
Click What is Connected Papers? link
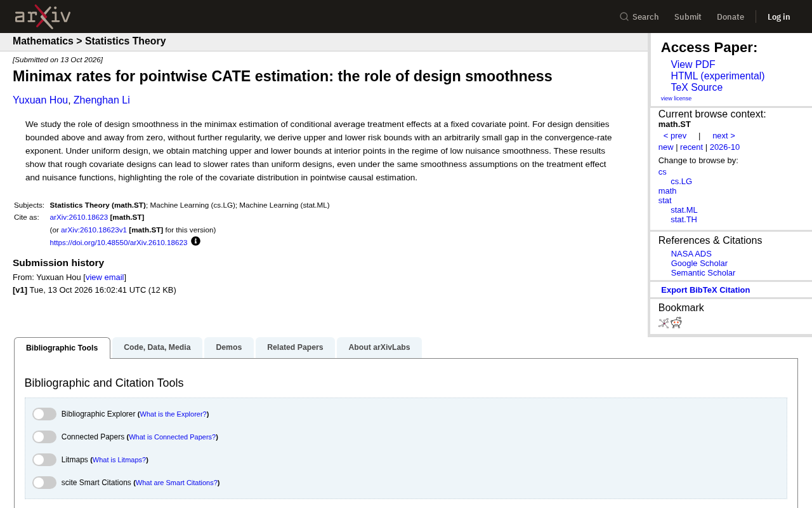click(172, 437)
